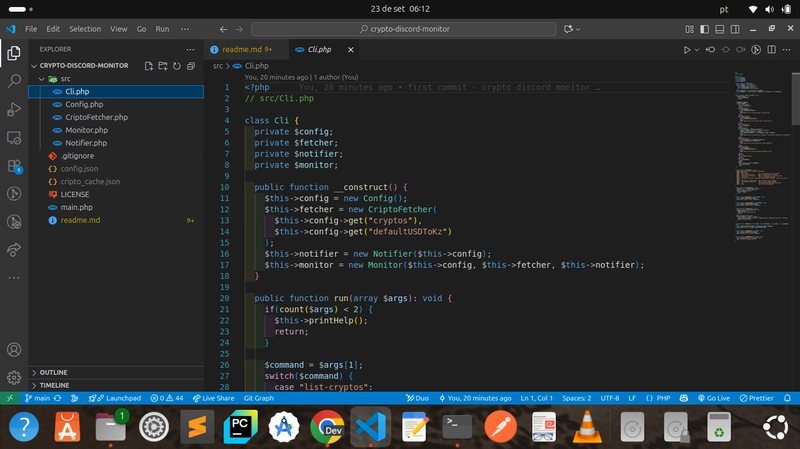Refresh the Explorer file tree

177,66
